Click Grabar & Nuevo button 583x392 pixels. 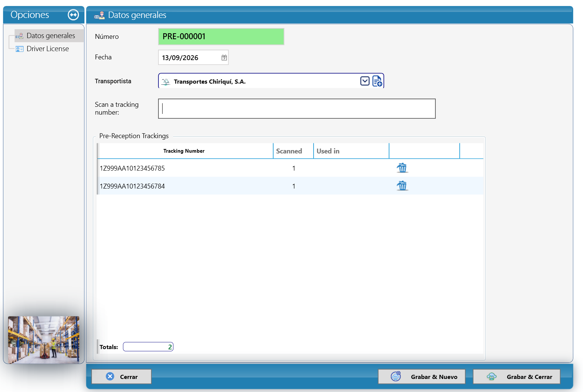[422, 376]
